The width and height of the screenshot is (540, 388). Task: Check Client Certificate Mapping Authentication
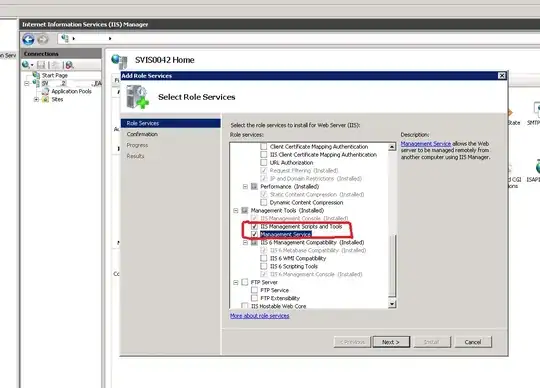click(263, 147)
